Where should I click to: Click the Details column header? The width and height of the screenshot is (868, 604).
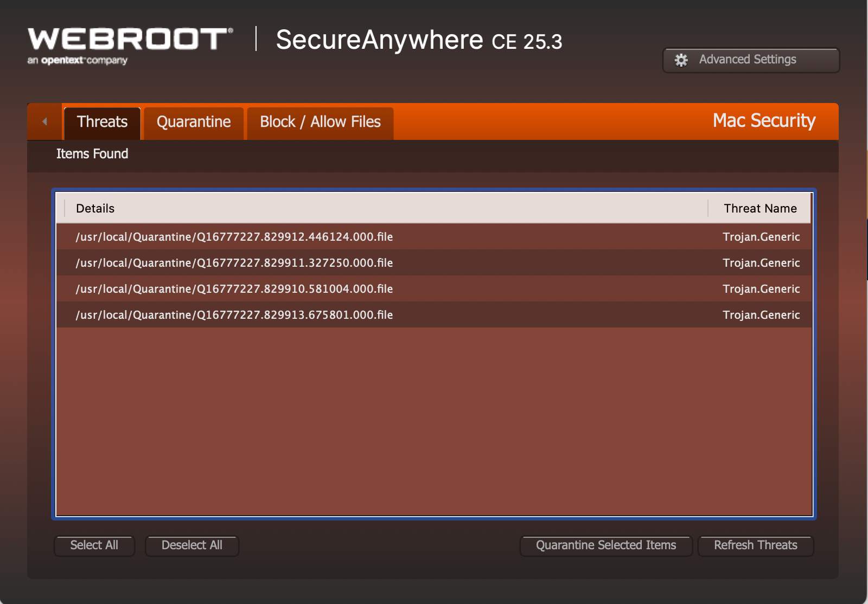pos(386,208)
